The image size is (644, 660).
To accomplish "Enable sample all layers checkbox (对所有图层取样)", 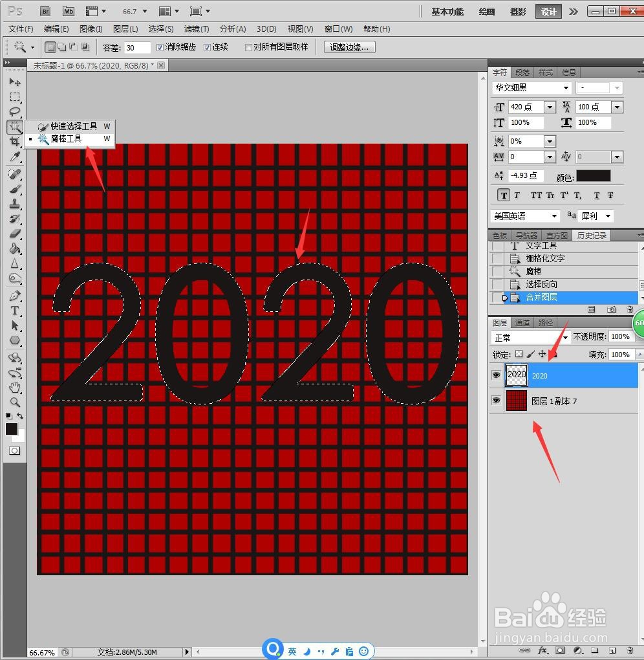I will click(248, 48).
